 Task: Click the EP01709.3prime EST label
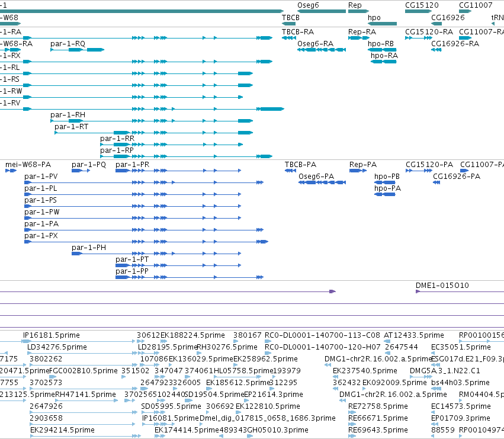461,418
